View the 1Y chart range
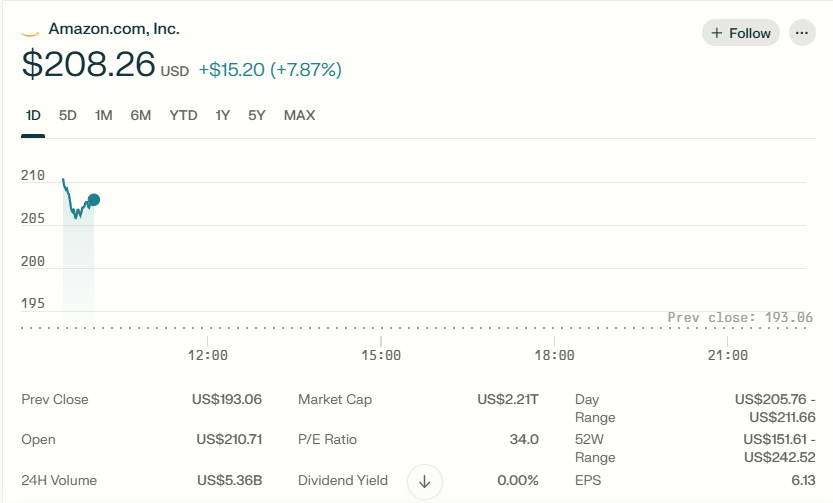Viewport: 833px width, 503px height. [x=223, y=115]
